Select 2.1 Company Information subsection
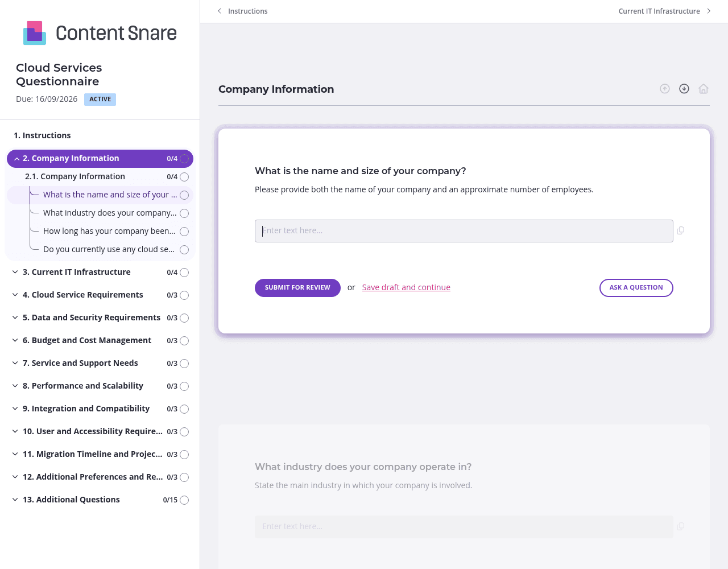728x569 pixels. click(75, 176)
